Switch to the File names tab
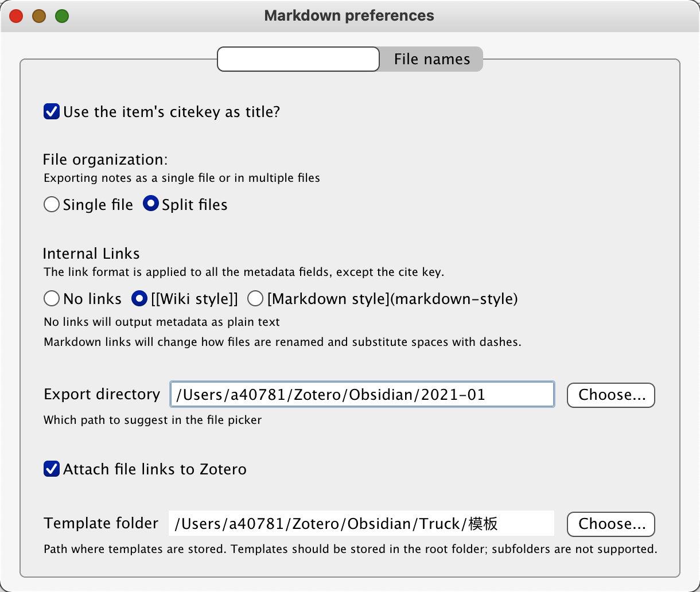Screen dimensions: 700x592 click(431, 59)
